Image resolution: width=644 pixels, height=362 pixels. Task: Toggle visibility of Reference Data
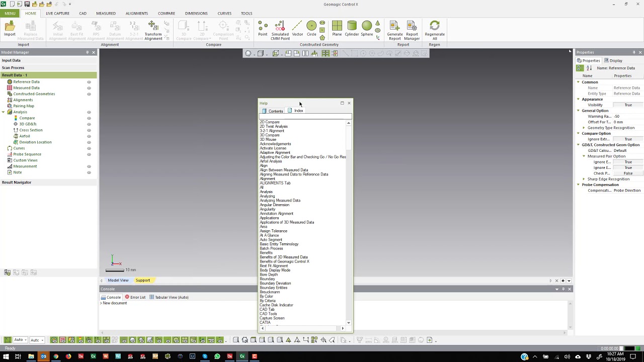tap(89, 82)
